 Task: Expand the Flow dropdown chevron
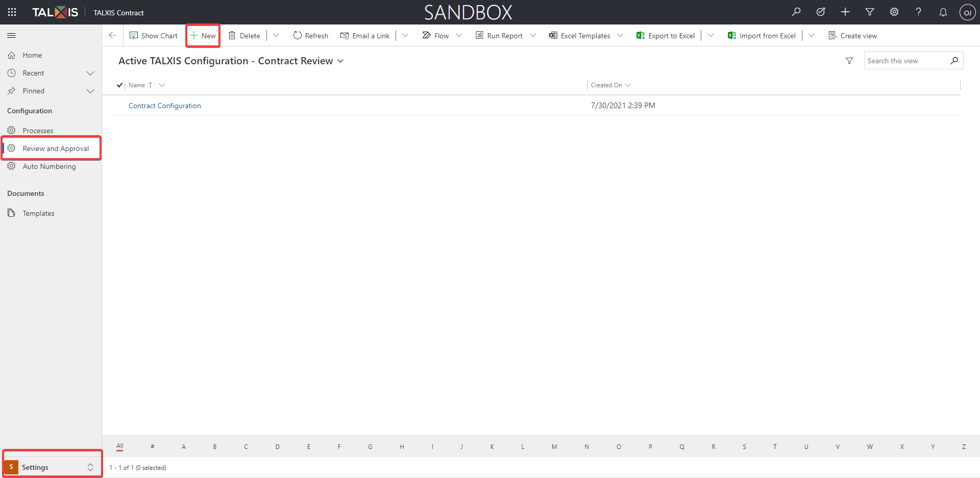click(x=459, y=36)
